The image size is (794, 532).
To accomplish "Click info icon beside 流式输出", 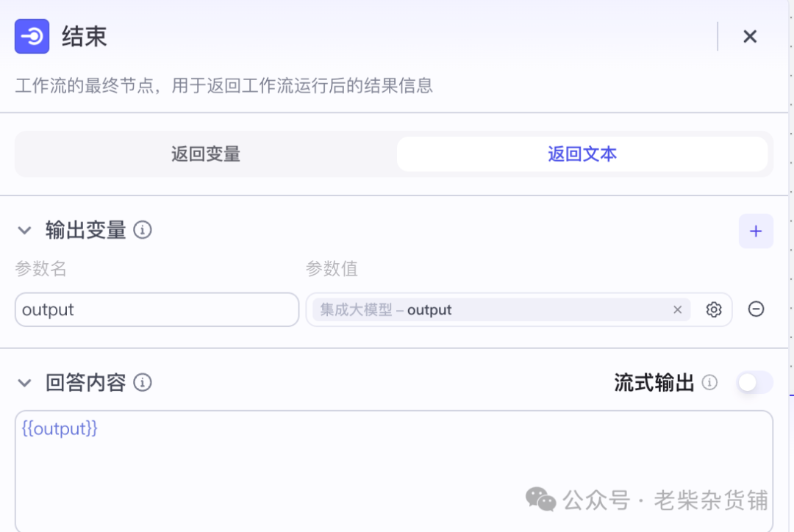I will tap(709, 383).
